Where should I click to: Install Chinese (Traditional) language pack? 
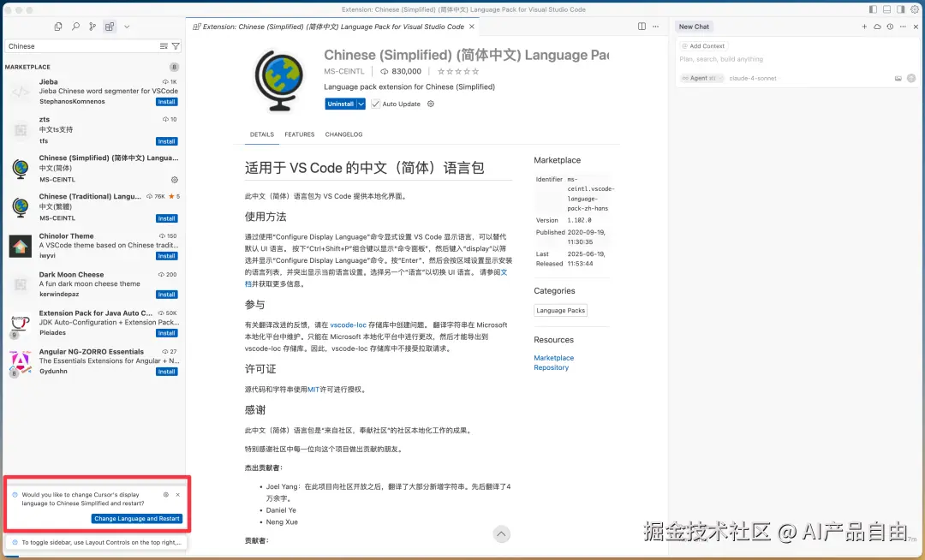[166, 218]
